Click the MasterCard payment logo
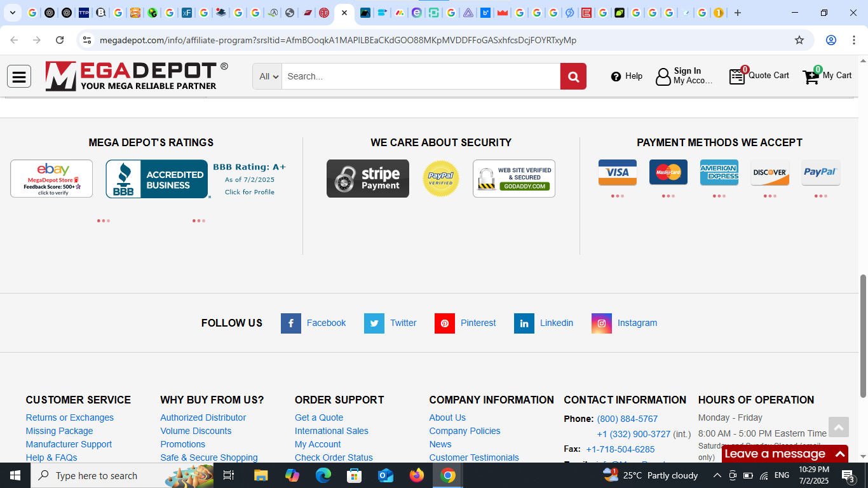Image resolution: width=868 pixels, height=488 pixels. click(x=668, y=172)
